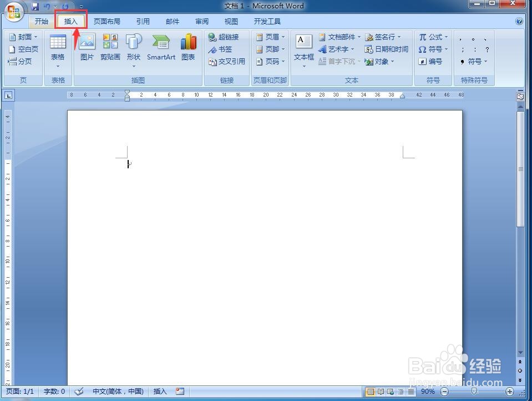Insert a 图片 picture

tap(87, 47)
